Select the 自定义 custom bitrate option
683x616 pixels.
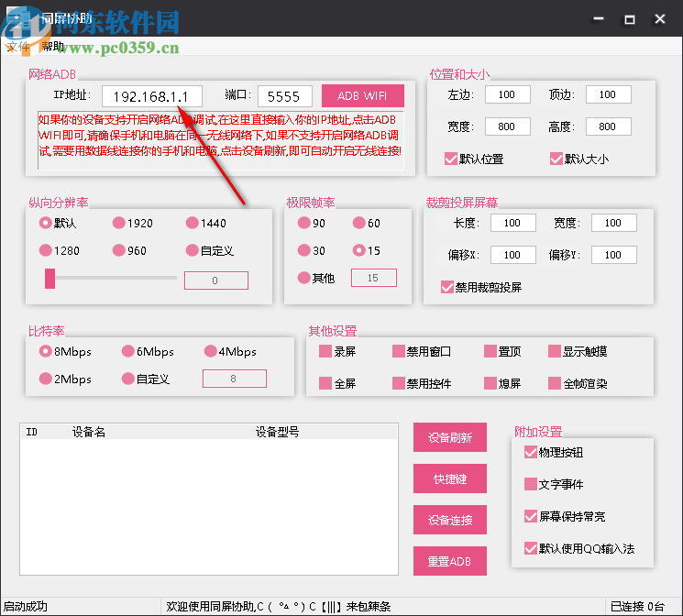pos(128,379)
